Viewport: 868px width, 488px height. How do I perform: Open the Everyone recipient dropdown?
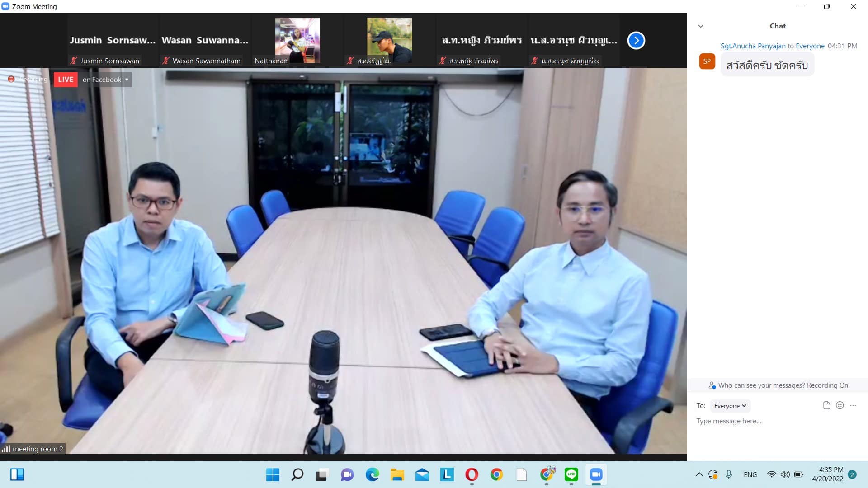730,406
